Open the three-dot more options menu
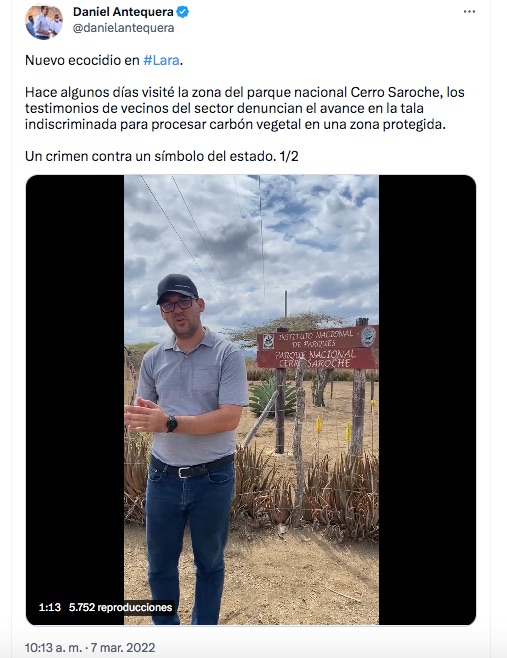The height and width of the screenshot is (658, 507). point(469,12)
